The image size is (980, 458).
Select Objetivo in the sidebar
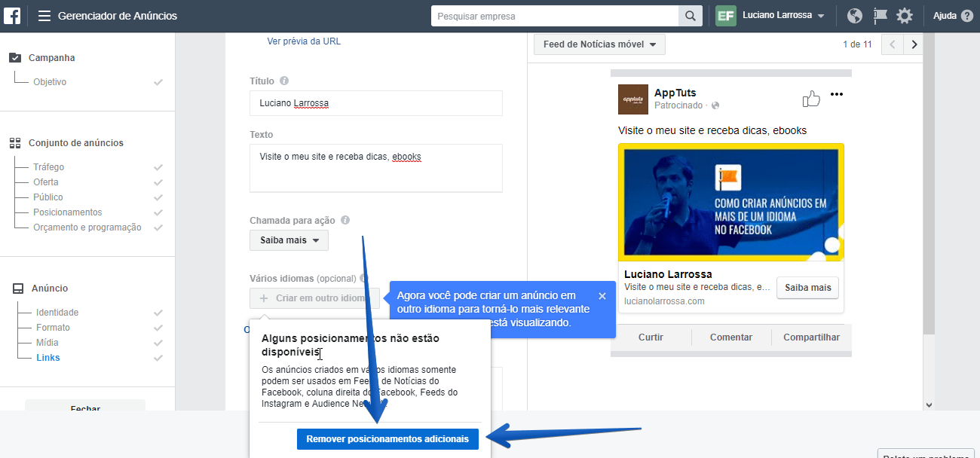(50, 82)
